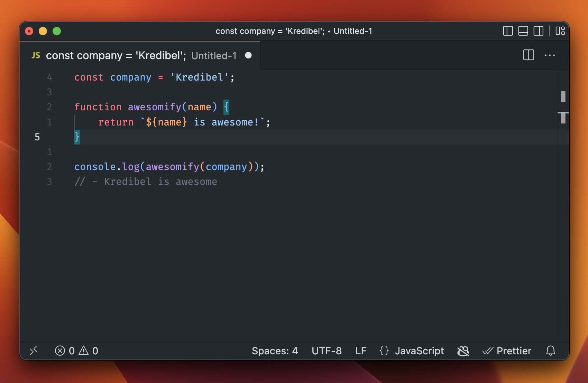Open more editor actions via the ellipsis icon

pos(550,55)
